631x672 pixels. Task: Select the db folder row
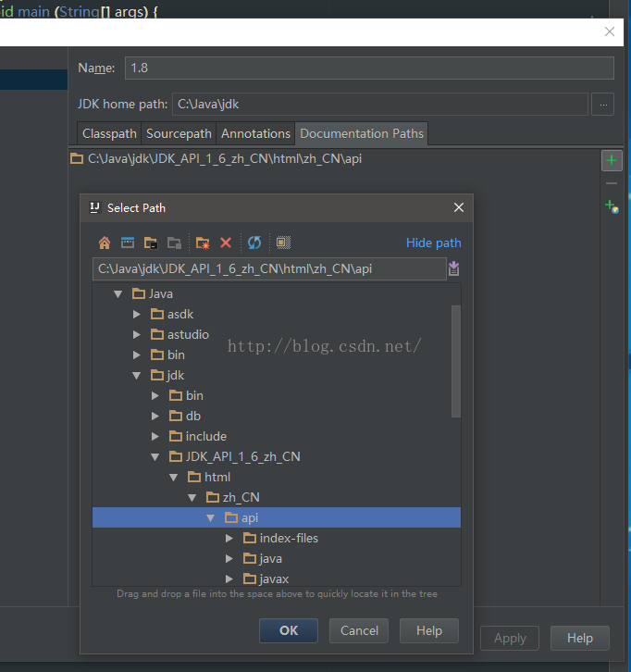click(277, 417)
